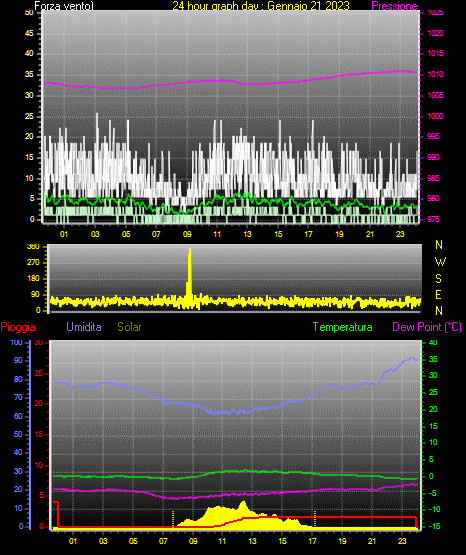This screenshot has height=555, width=466.
Task: Click the Pressione label at top right
Action: [x=395, y=6]
